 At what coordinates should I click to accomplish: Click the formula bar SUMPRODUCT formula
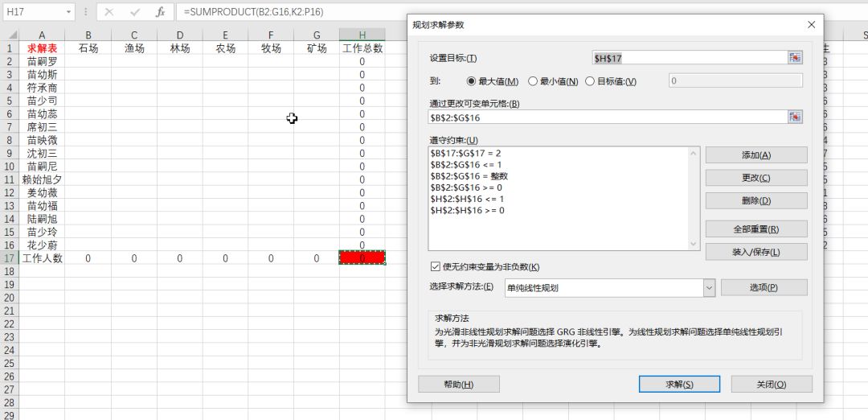coord(253,11)
